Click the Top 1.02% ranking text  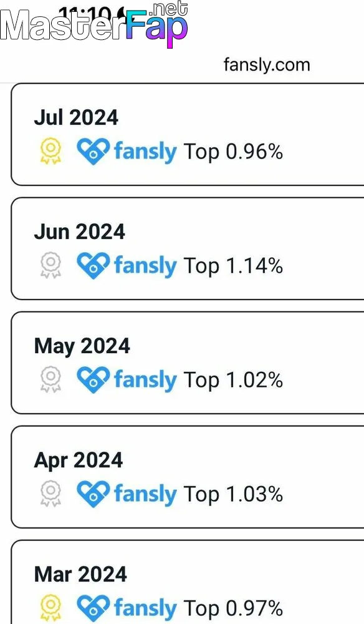click(233, 380)
